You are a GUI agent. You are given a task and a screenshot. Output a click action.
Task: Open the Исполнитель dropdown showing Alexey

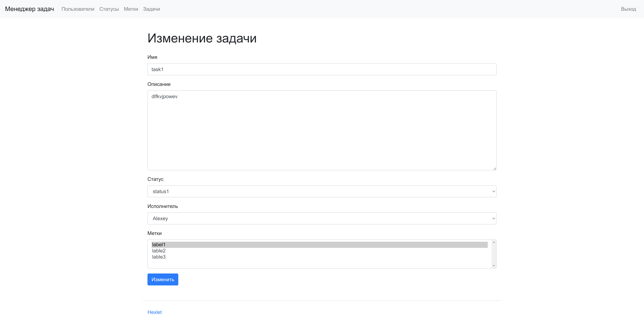tap(322, 218)
